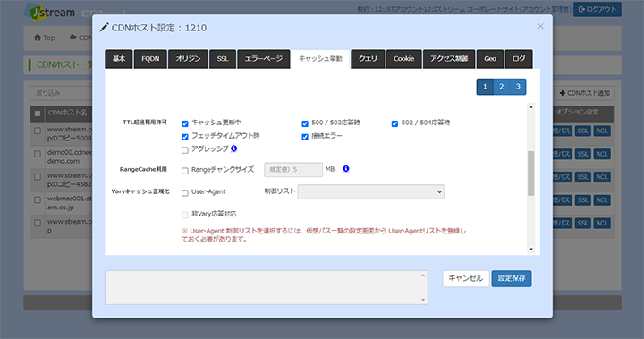The width and height of the screenshot is (644, 339).
Task: Close the CDN host settings dialog
Action: pyautogui.click(x=540, y=26)
